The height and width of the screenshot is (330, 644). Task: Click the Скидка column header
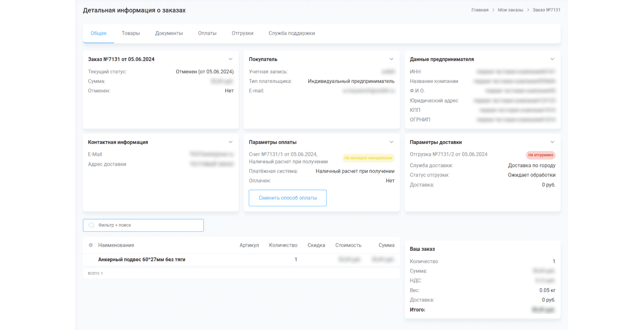click(x=316, y=245)
